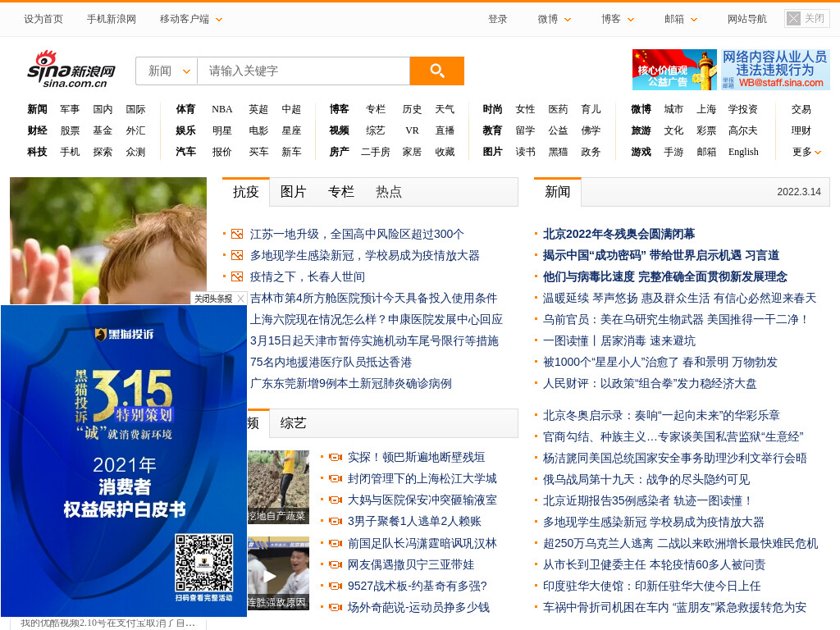
Task: Open 网站导航 site navigation
Action: (746, 20)
